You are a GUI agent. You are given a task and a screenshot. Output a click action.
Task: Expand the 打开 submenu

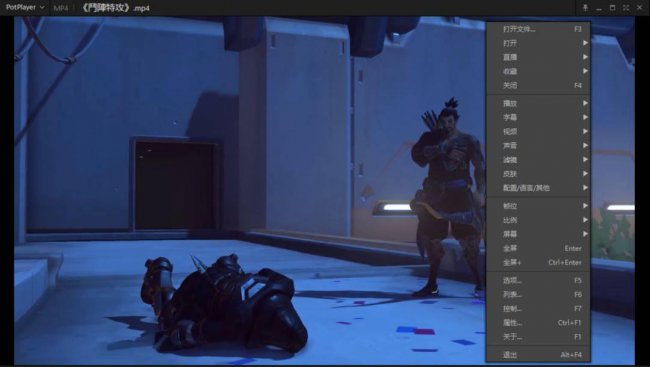pos(538,43)
